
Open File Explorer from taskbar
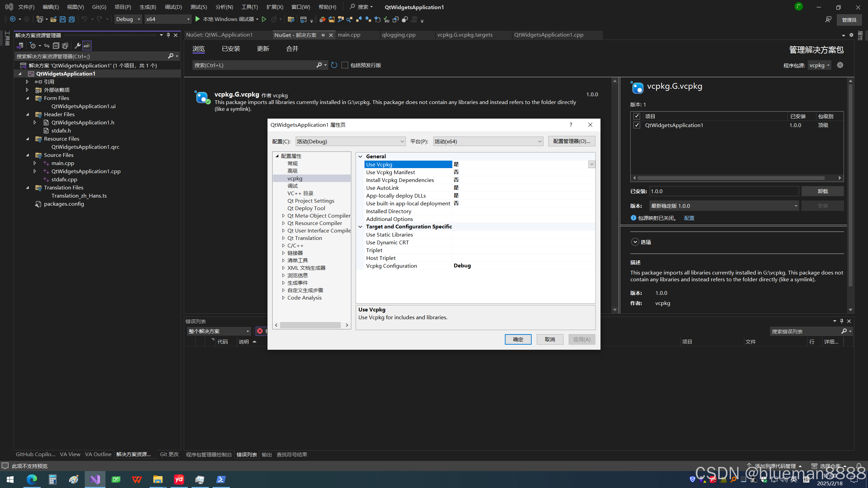(x=158, y=480)
